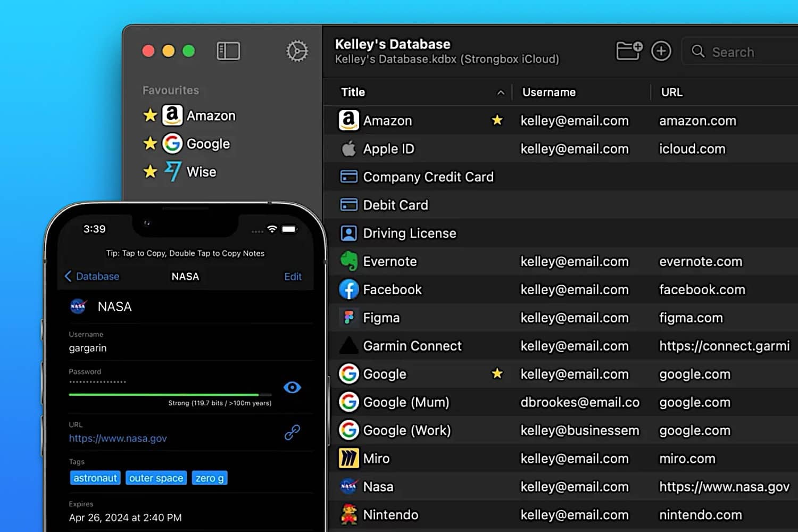Click the Facebook entry icon
This screenshot has width=798, height=532.
coord(349,289)
